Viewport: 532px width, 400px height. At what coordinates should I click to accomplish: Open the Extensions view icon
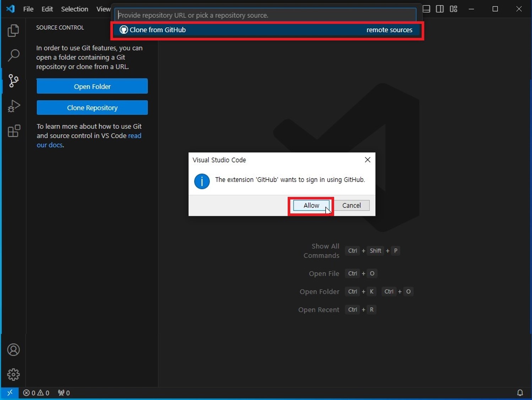click(x=14, y=131)
